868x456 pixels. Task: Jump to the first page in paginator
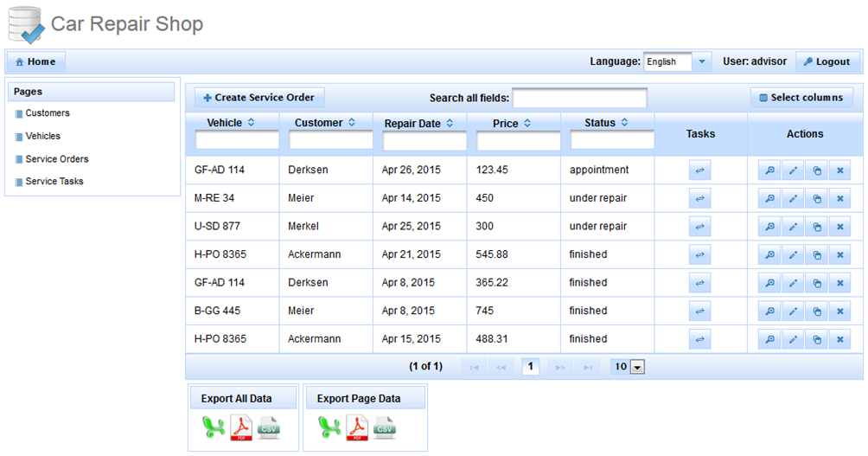(x=474, y=367)
